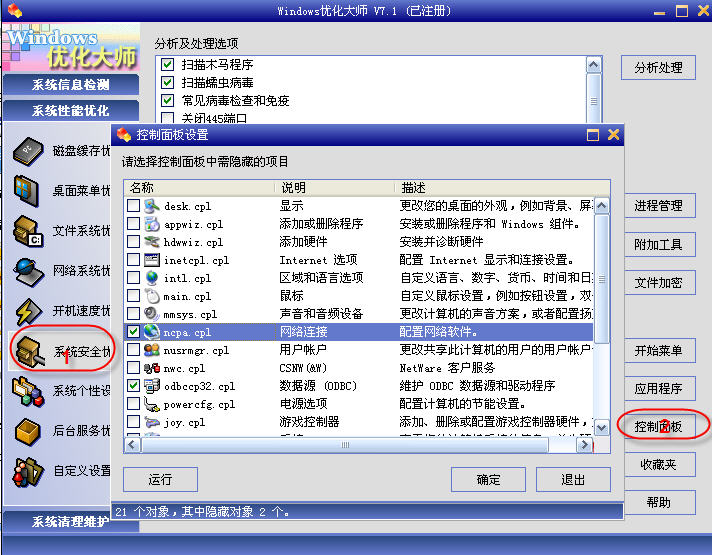This screenshot has height=555, width=712.
Task: Expand the 系统性能优化 sidebar section
Action: (x=71, y=110)
